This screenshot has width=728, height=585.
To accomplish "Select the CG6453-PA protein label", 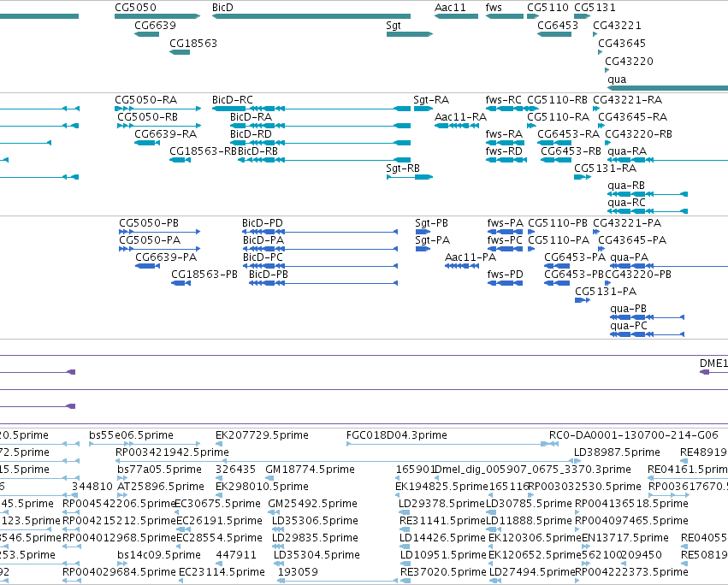I will pos(575,257).
